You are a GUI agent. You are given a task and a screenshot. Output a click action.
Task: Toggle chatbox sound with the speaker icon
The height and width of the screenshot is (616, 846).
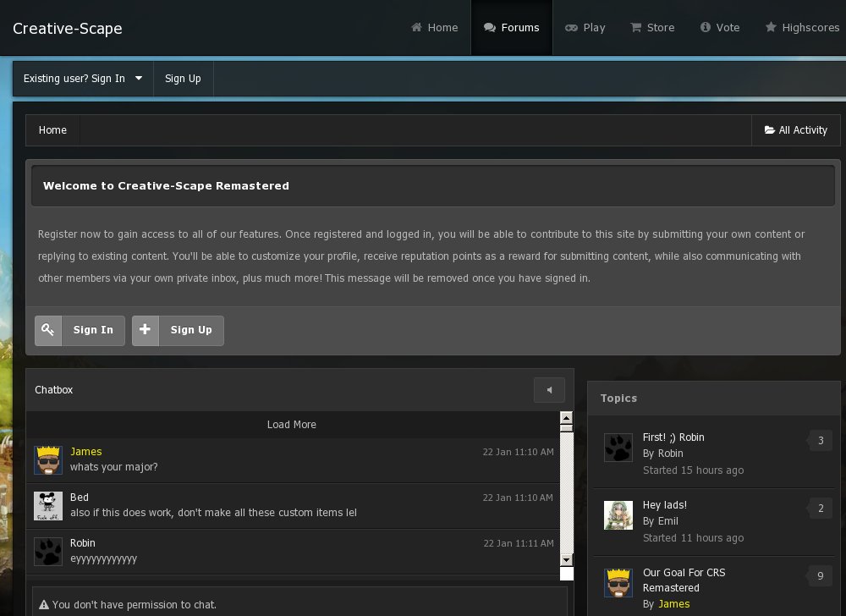tap(549, 390)
